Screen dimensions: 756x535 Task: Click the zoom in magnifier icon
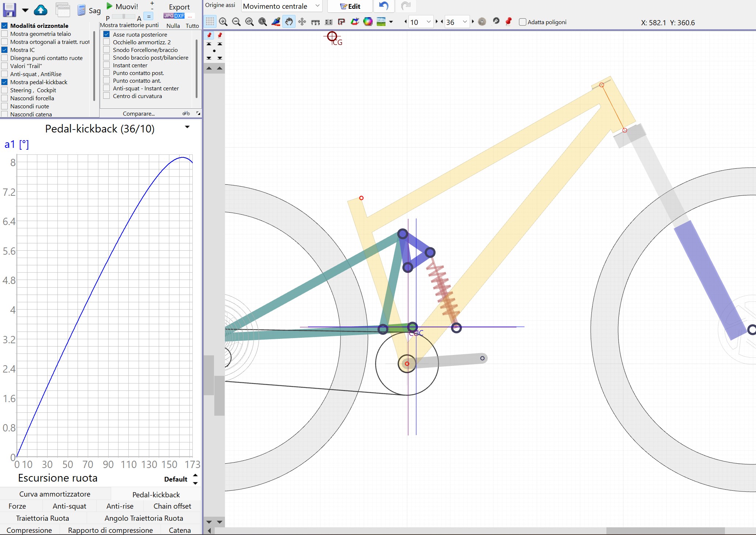pos(223,22)
